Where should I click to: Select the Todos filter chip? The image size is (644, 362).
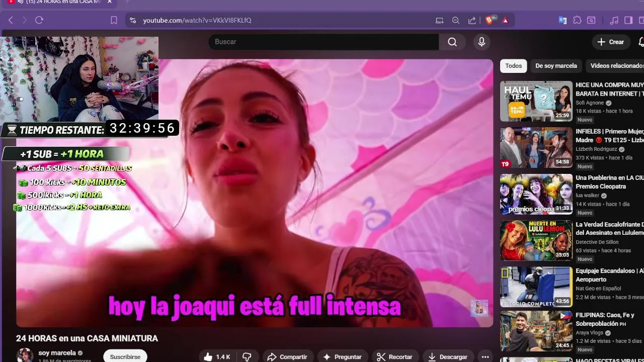tap(514, 66)
